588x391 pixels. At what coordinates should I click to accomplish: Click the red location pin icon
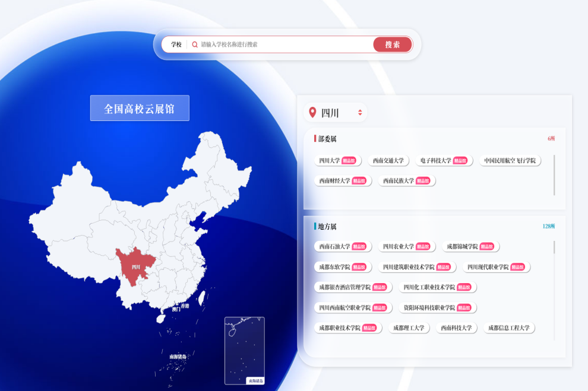(x=312, y=112)
